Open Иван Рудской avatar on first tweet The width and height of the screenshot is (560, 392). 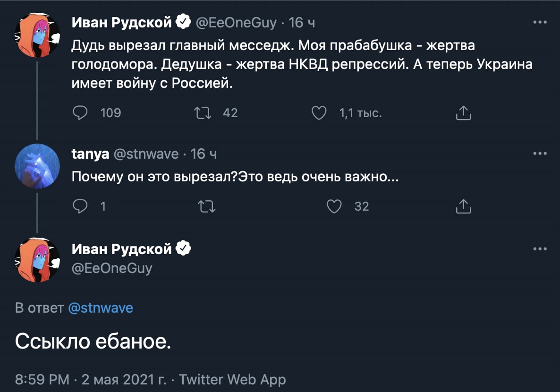pyautogui.click(x=37, y=35)
